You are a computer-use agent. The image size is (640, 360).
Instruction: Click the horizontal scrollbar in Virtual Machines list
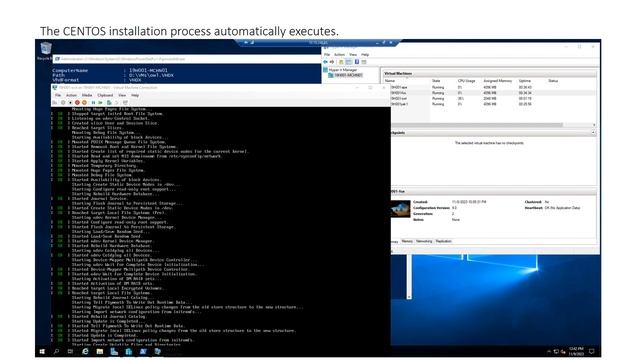click(476, 124)
